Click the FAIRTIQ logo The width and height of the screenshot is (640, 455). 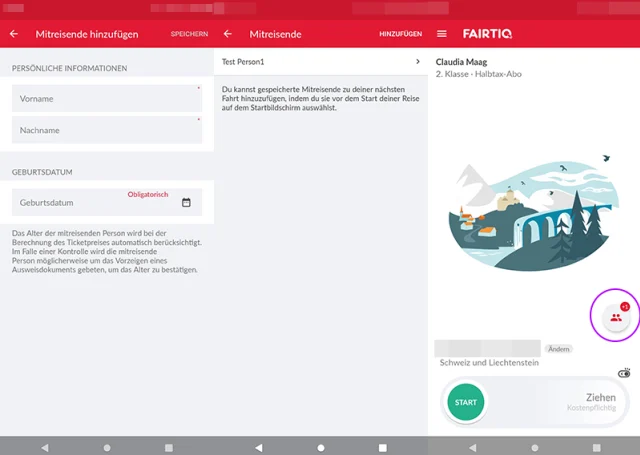[487, 34]
